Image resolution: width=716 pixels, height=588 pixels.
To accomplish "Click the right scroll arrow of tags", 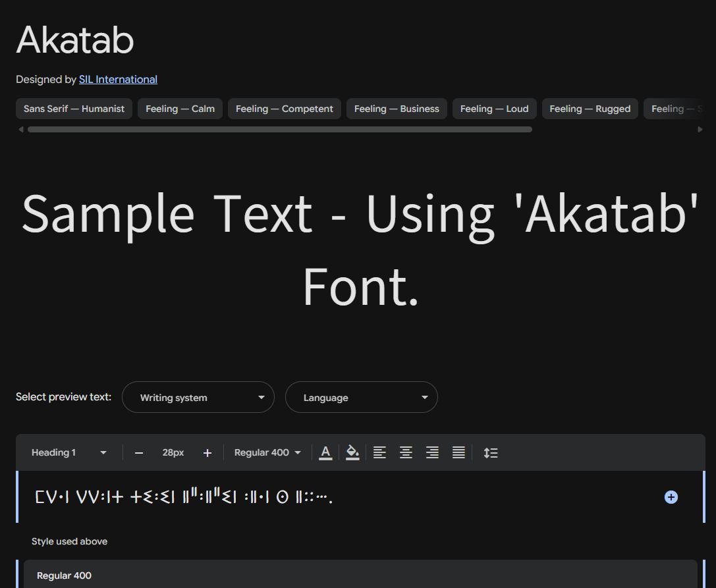I will 700,130.
